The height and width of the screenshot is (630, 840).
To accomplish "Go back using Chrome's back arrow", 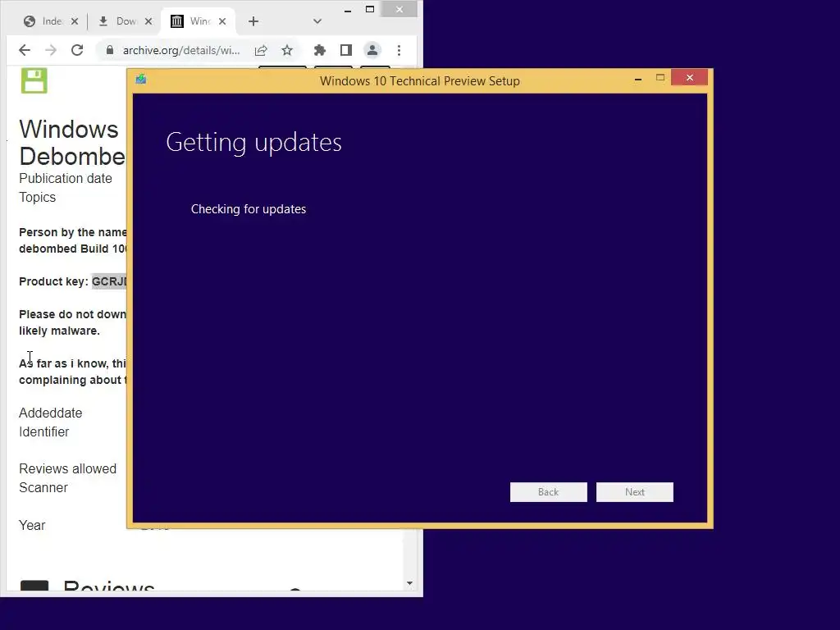I will (25, 50).
